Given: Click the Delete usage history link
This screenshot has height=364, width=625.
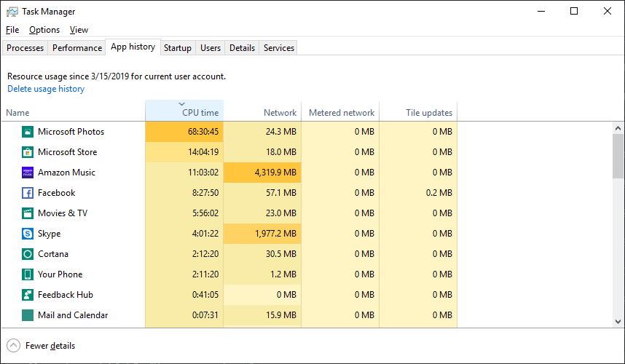Looking at the screenshot, I should click(46, 89).
